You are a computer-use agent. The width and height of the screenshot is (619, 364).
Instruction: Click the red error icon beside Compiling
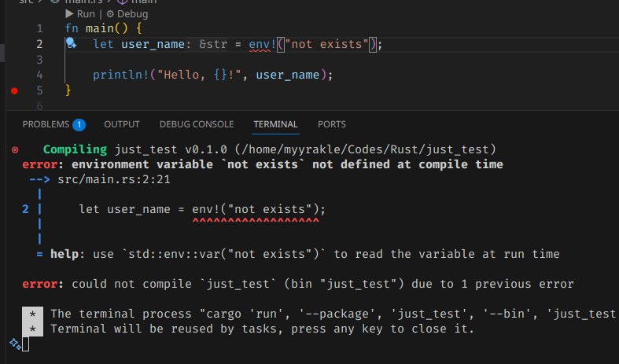click(14, 149)
